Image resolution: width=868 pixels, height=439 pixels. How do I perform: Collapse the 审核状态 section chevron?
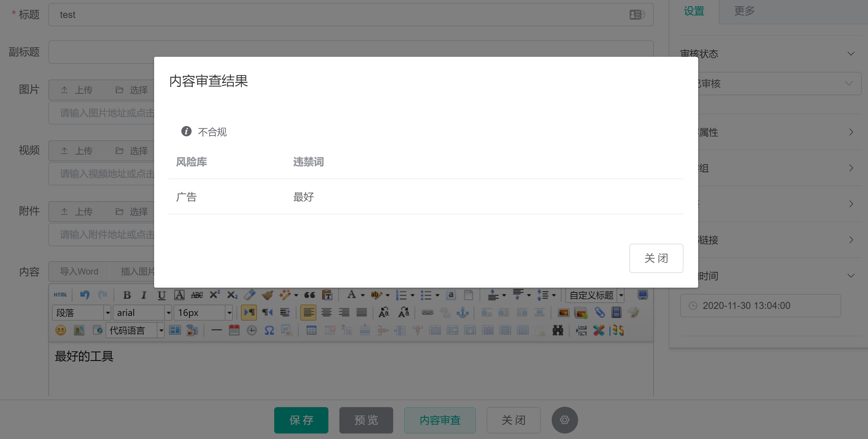(851, 54)
